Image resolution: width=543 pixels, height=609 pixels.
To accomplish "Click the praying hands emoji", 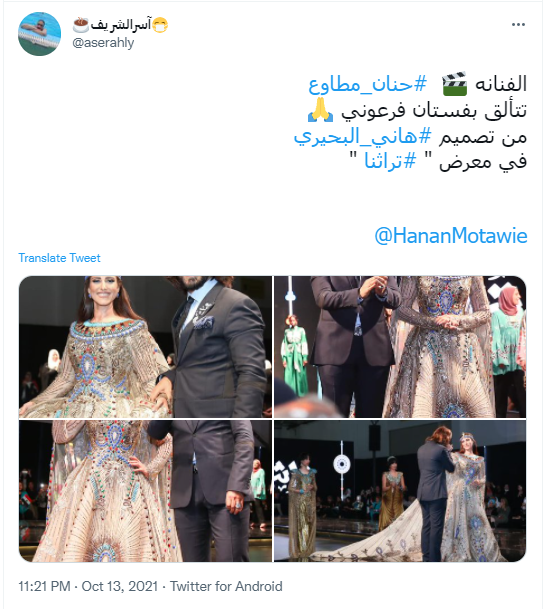I will tap(320, 110).
